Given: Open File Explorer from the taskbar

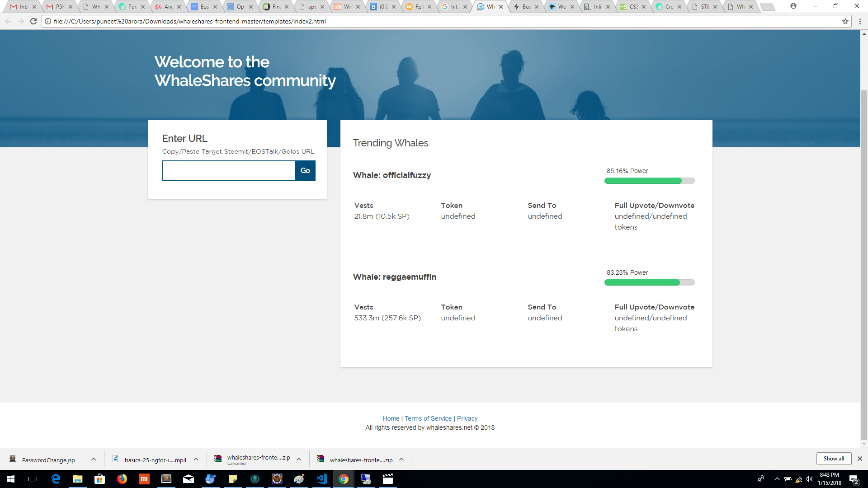Looking at the screenshot, I should pos(78,479).
